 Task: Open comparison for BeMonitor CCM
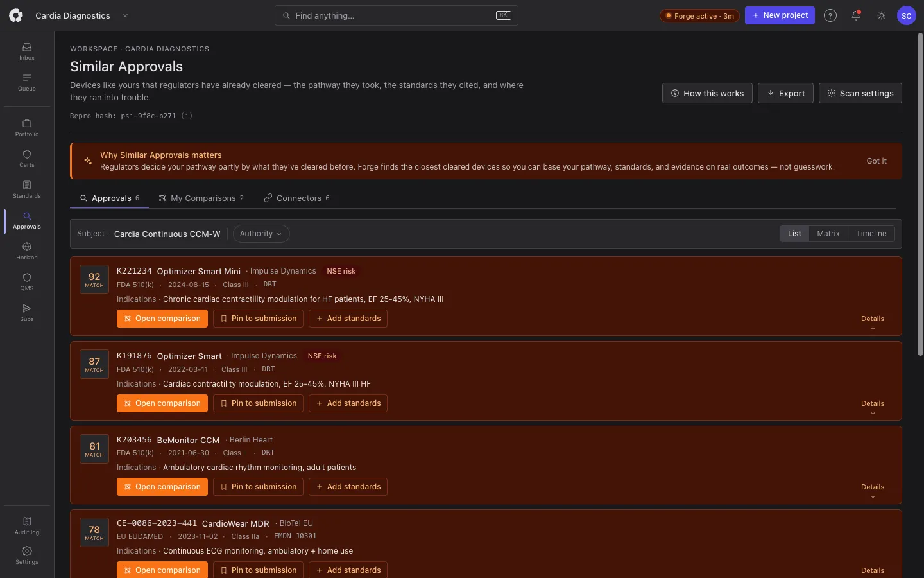(x=162, y=487)
